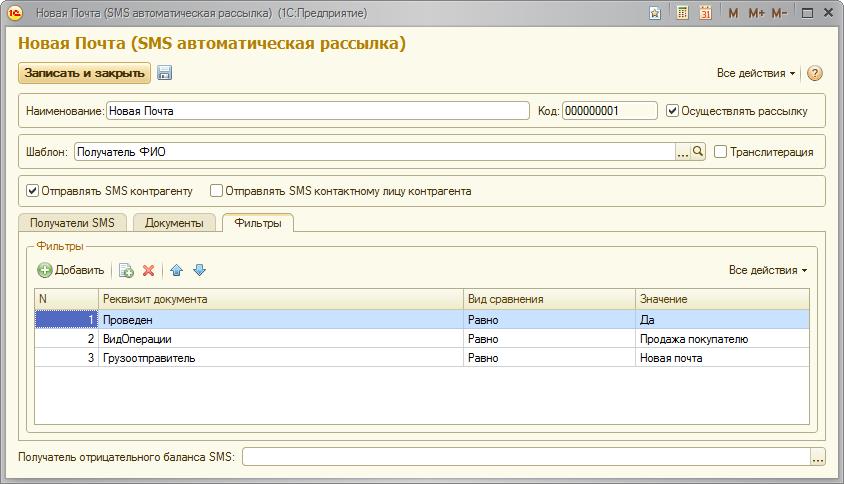Click the Шаблон input field

[x=375, y=152]
